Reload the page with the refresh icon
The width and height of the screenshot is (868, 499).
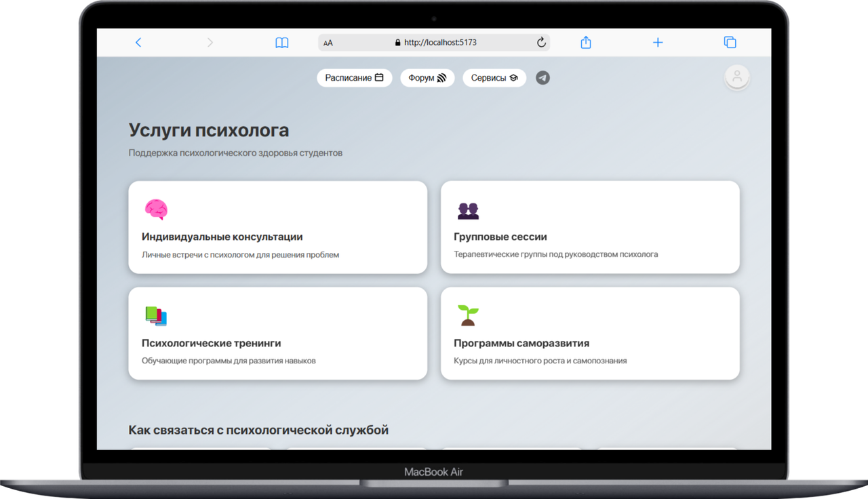pyautogui.click(x=541, y=42)
